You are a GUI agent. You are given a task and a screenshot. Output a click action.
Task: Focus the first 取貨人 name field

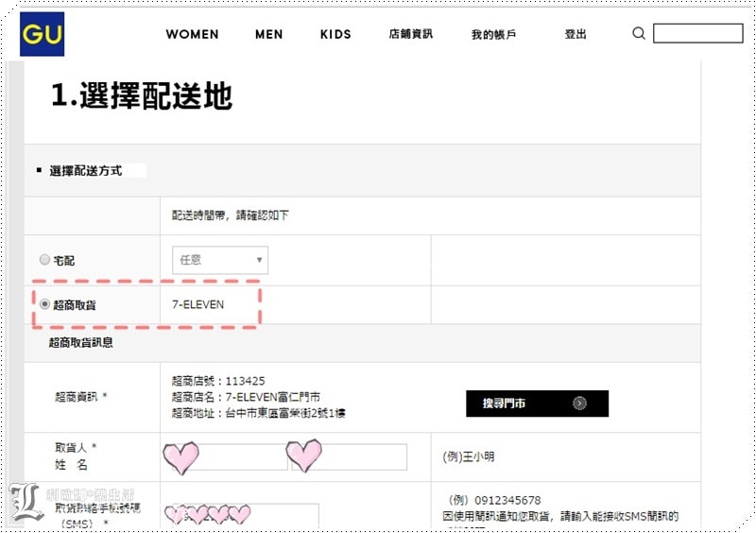(227, 457)
